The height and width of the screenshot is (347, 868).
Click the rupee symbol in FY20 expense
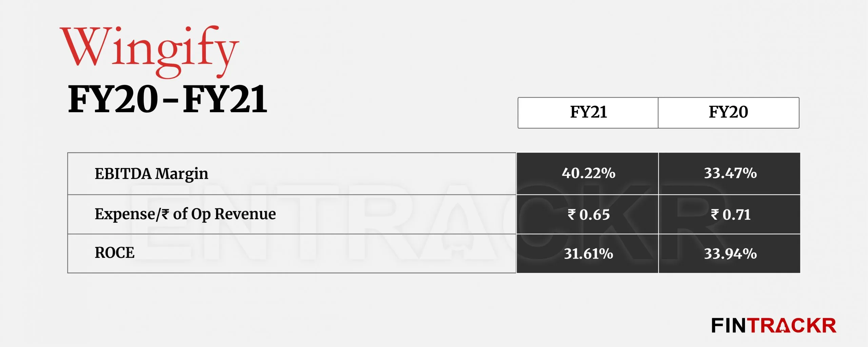click(x=715, y=215)
